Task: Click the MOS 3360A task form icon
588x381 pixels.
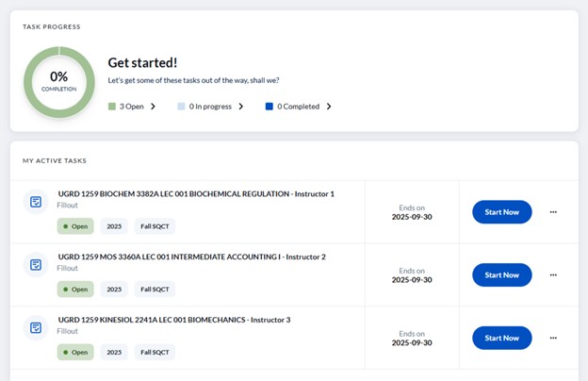Action: 36,265
